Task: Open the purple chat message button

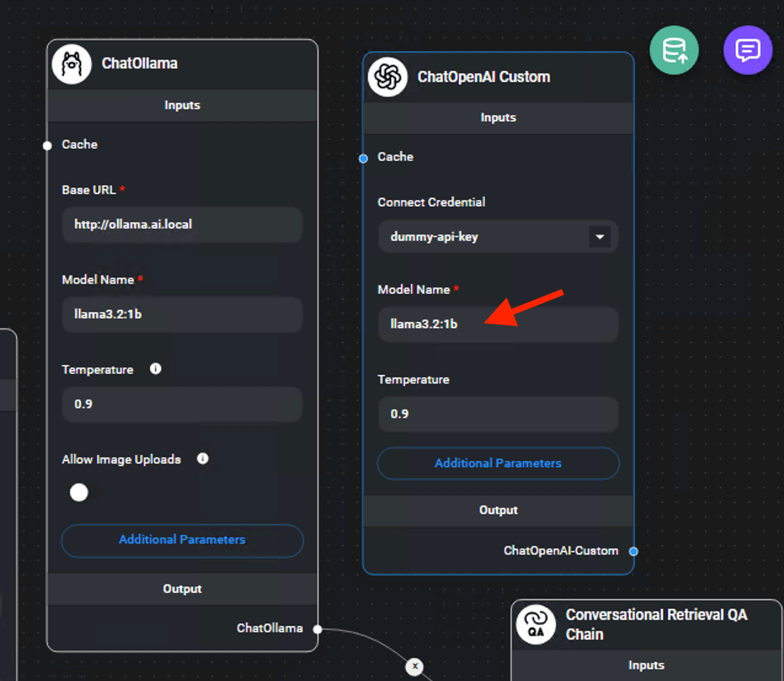Action: 748,50
